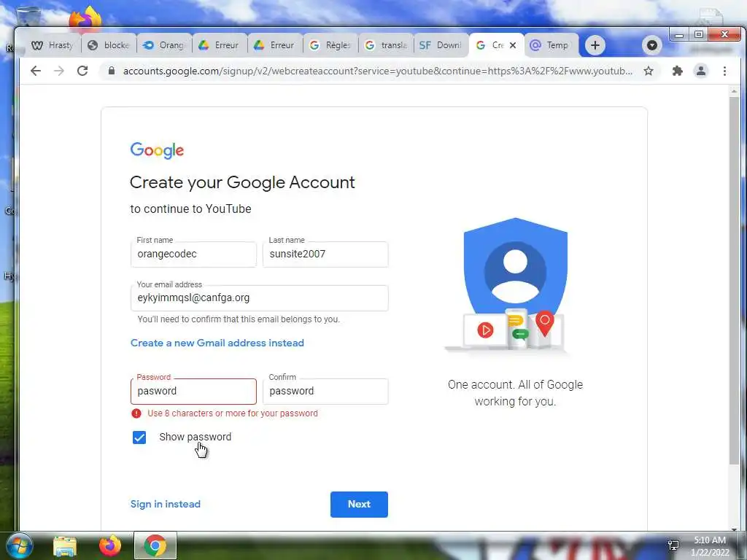Click the Chrome taskbar icon
The width and height of the screenshot is (747, 560).
[x=155, y=545]
